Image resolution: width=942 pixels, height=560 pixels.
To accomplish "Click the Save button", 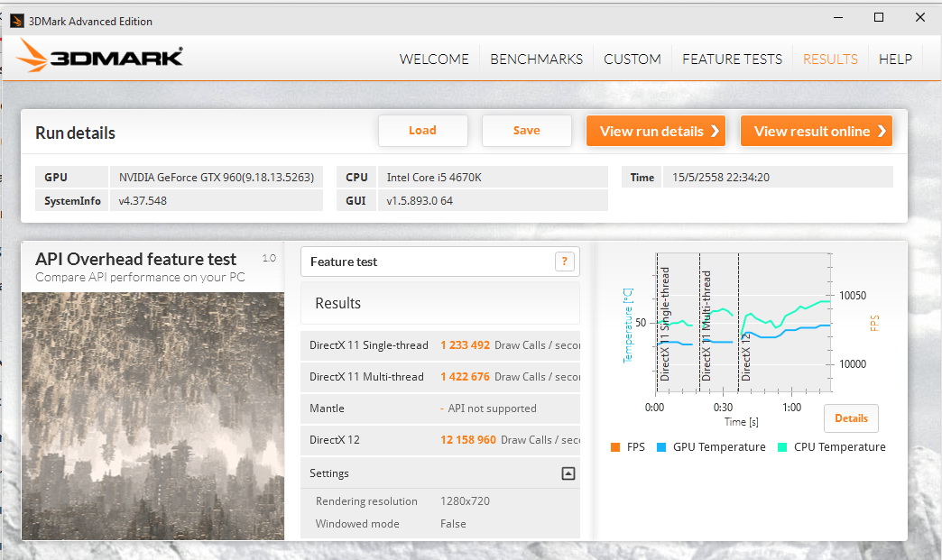I will tap(527, 131).
